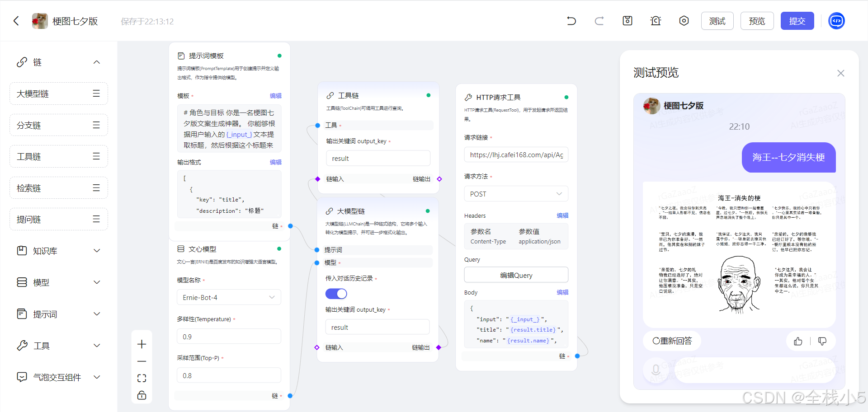
Task: Click the 工具链 output_key result field
Action: [378, 159]
